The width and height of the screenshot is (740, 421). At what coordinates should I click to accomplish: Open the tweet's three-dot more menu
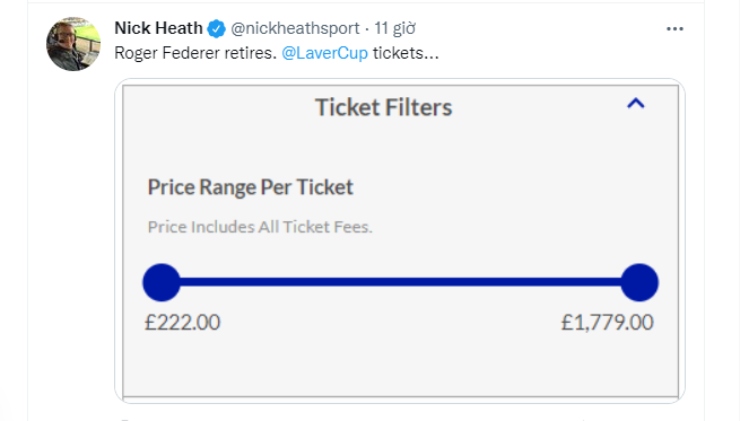[674, 29]
